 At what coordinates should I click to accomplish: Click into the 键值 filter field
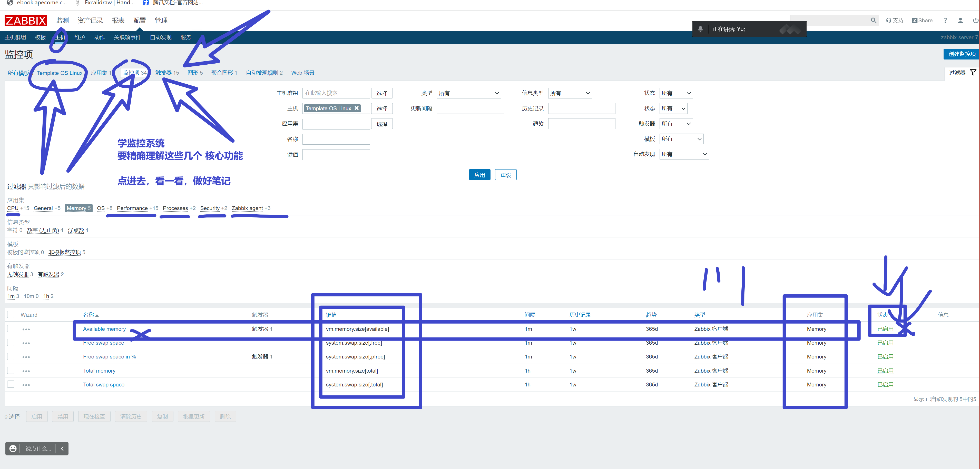tap(336, 154)
